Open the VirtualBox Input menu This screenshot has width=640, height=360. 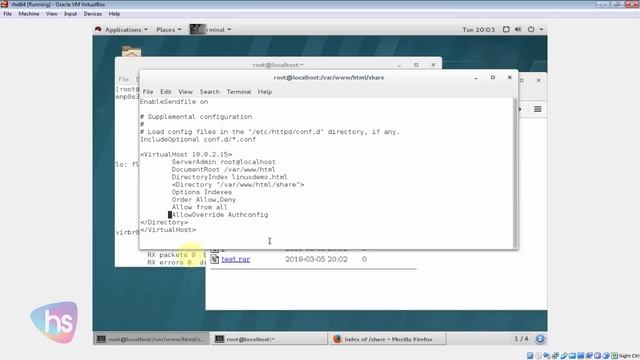pos(70,13)
